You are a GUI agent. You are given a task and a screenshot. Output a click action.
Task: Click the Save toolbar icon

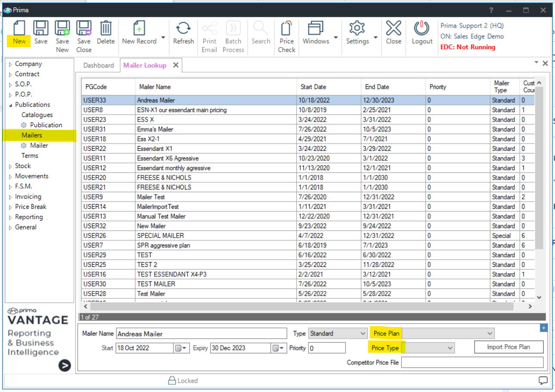coord(41,28)
